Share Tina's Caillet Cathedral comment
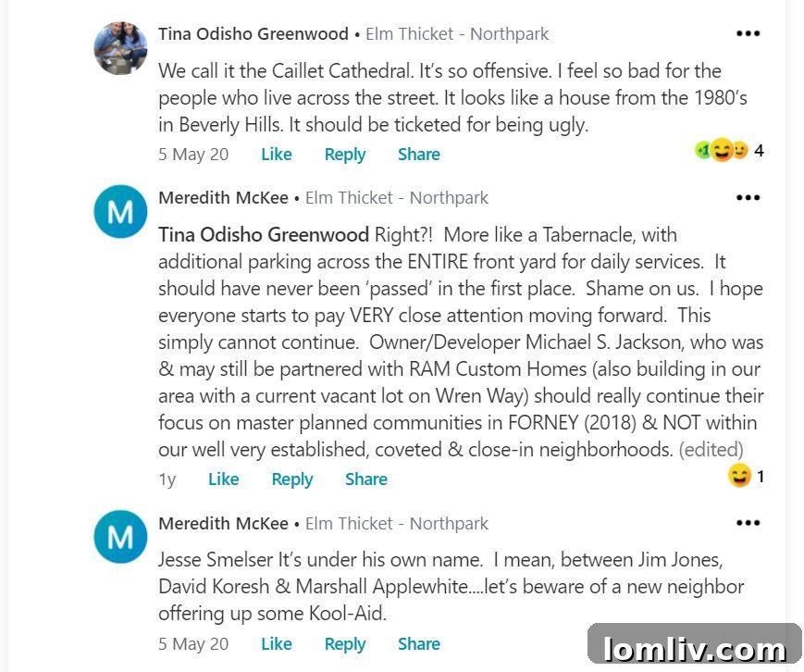Viewport: 804px width, 672px height. (418, 155)
